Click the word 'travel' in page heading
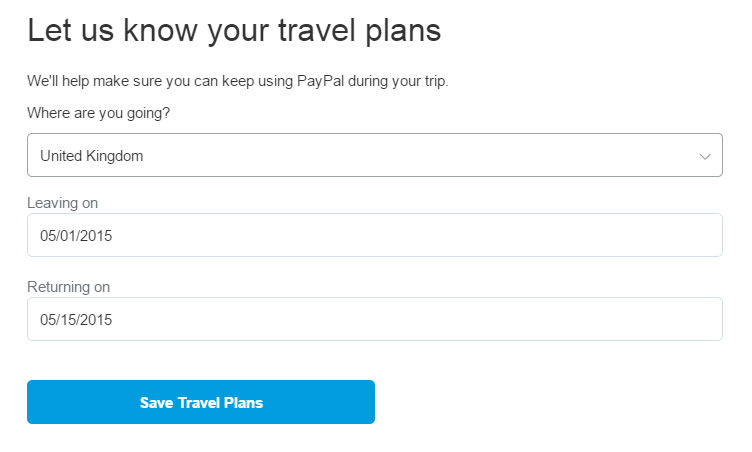Viewport: 752px width, 452px height. click(317, 30)
